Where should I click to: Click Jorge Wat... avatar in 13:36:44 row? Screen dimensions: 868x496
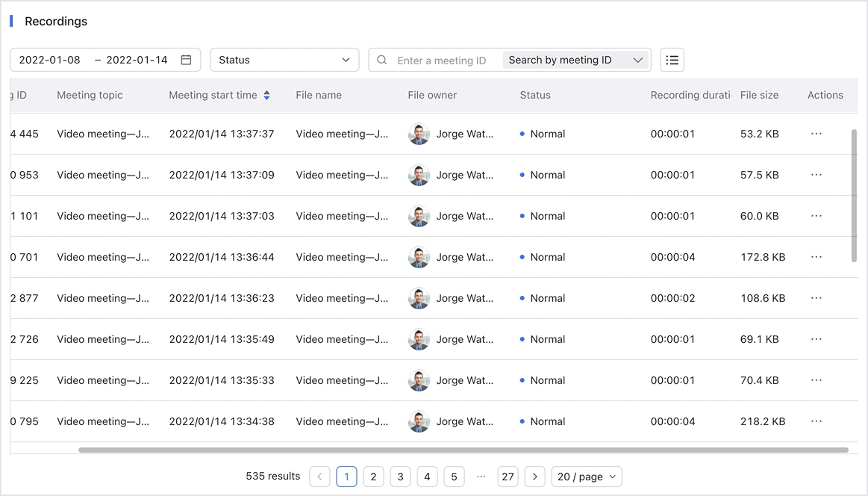point(419,256)
